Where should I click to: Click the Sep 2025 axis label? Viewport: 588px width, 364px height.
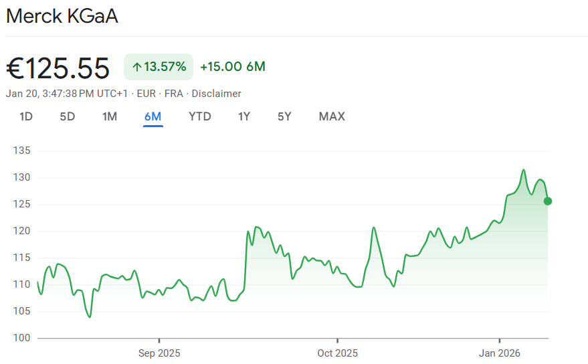159,353
